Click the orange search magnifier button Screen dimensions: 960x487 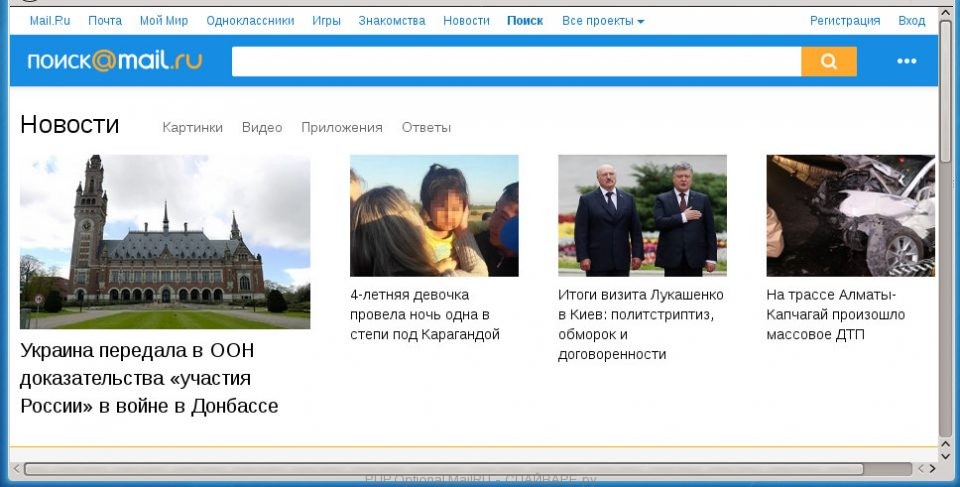point(828,62)
